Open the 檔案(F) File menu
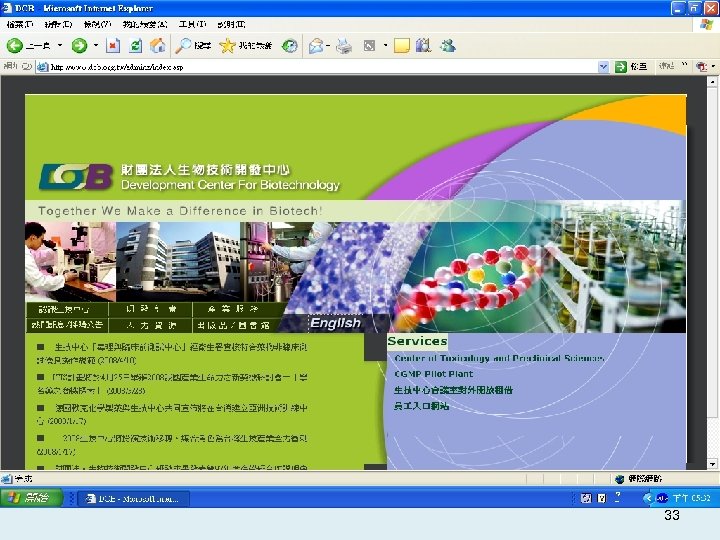The image size is (720, 540). tap(20, 24)
